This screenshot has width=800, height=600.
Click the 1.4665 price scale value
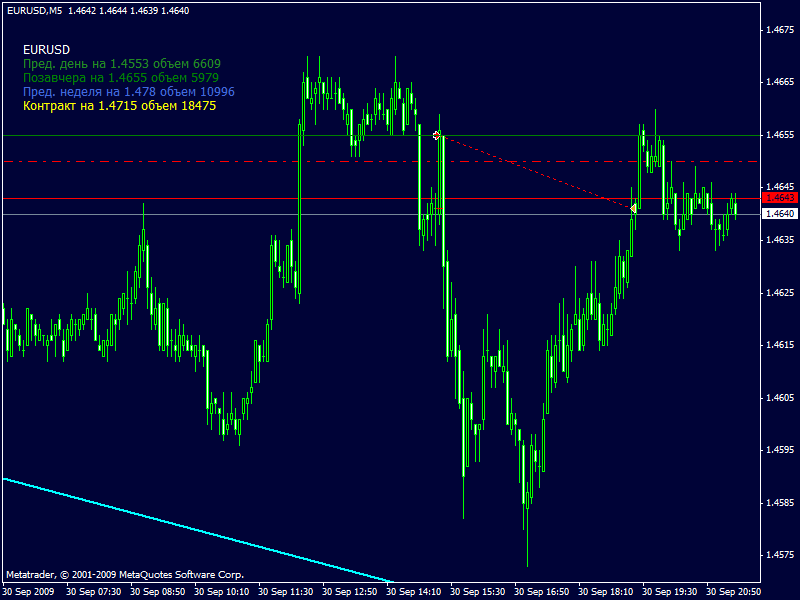click(780, 82)
